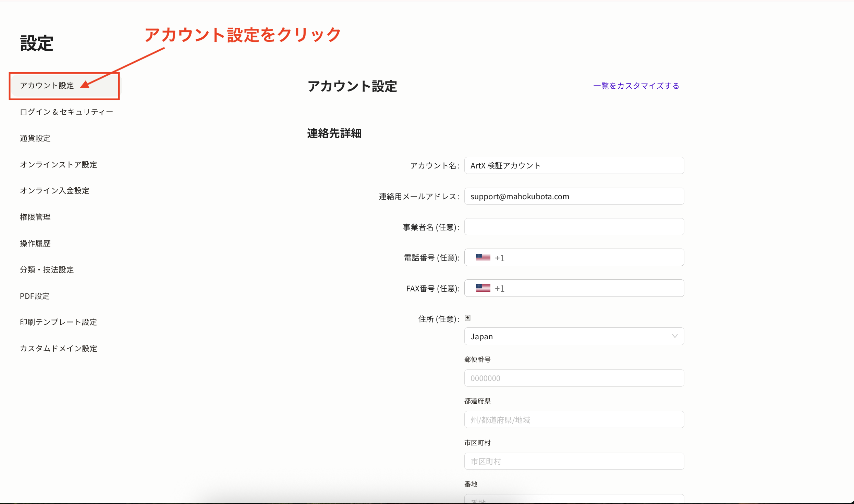This screenshot has width=854, height=504.
Task: Select オンラインストア設定 from sidebar
Action: click(58, 165)
